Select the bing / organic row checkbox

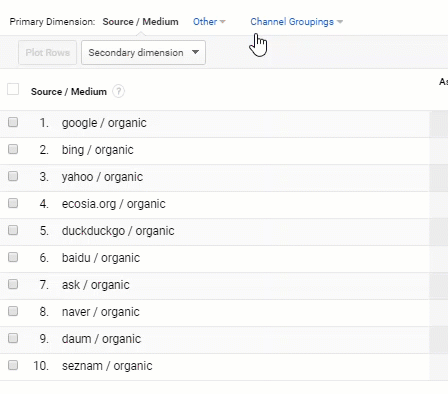point(13,149)
